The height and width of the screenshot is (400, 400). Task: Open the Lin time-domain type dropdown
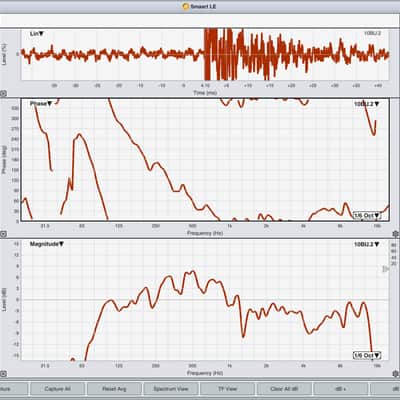click(37, 34)
